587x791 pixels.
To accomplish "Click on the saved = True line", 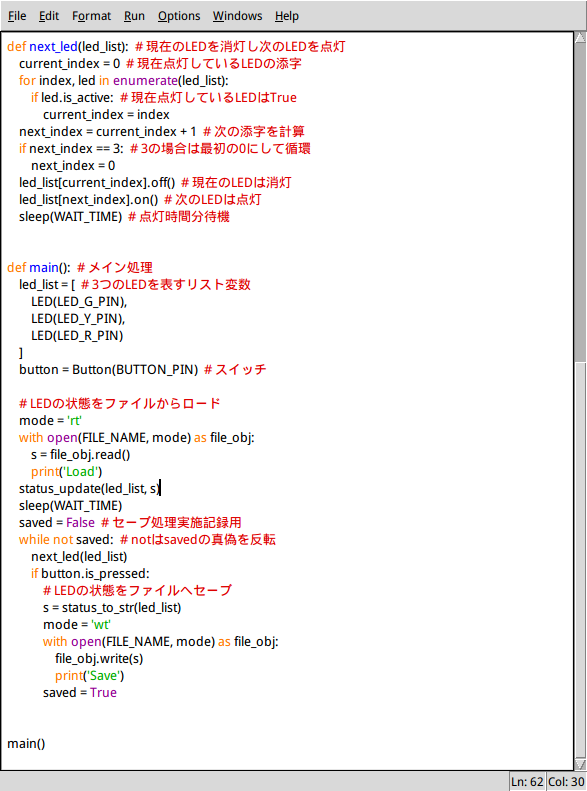I will [80, 693].
